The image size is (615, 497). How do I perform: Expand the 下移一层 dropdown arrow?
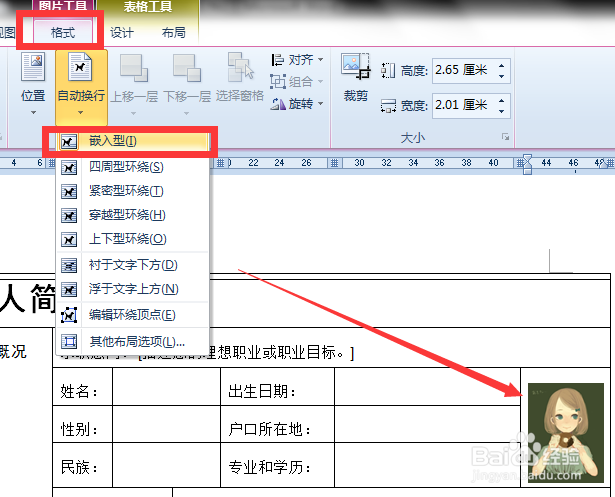(x=187, y=113)
